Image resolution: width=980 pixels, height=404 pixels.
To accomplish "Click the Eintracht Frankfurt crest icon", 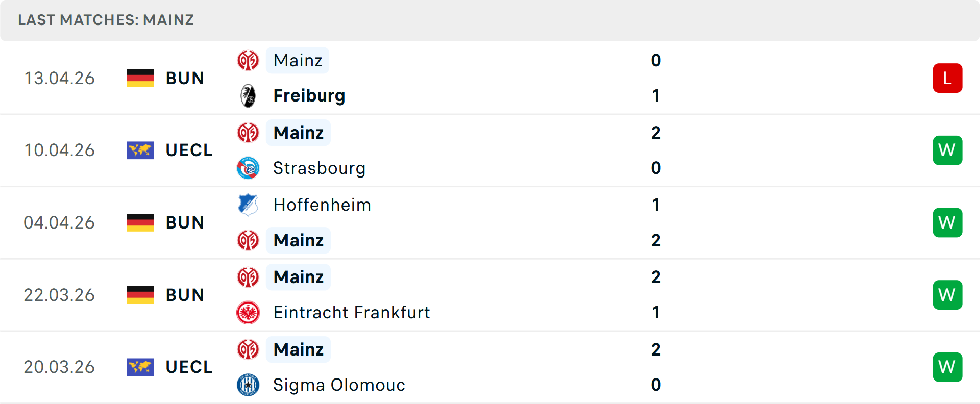I will click(x=248, y=313).
